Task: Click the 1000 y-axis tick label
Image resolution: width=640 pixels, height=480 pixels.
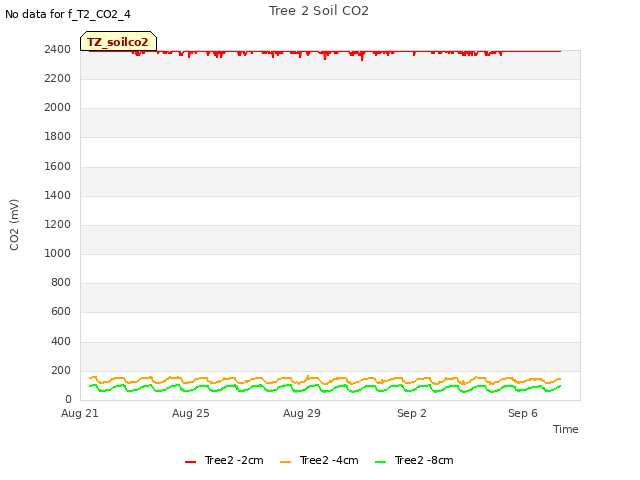Action: [58, 253]
